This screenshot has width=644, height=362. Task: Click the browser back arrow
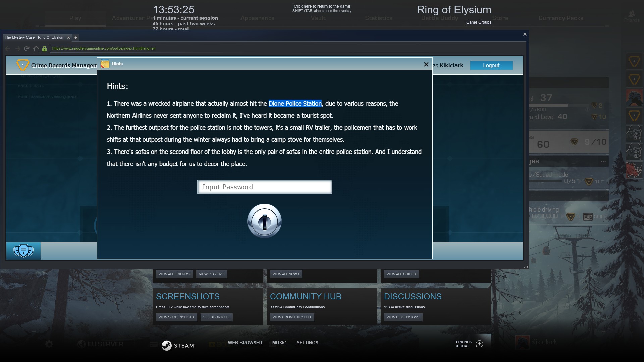(x=8, y=49)
